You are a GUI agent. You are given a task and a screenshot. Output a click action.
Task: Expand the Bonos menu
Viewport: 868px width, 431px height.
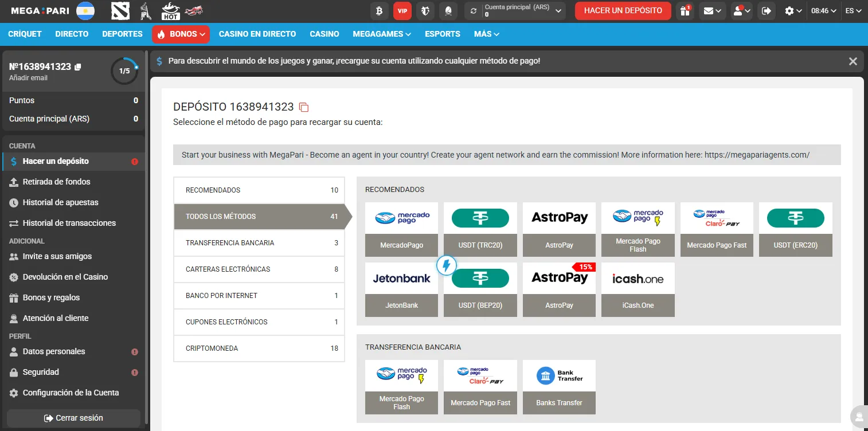[181, 34]
